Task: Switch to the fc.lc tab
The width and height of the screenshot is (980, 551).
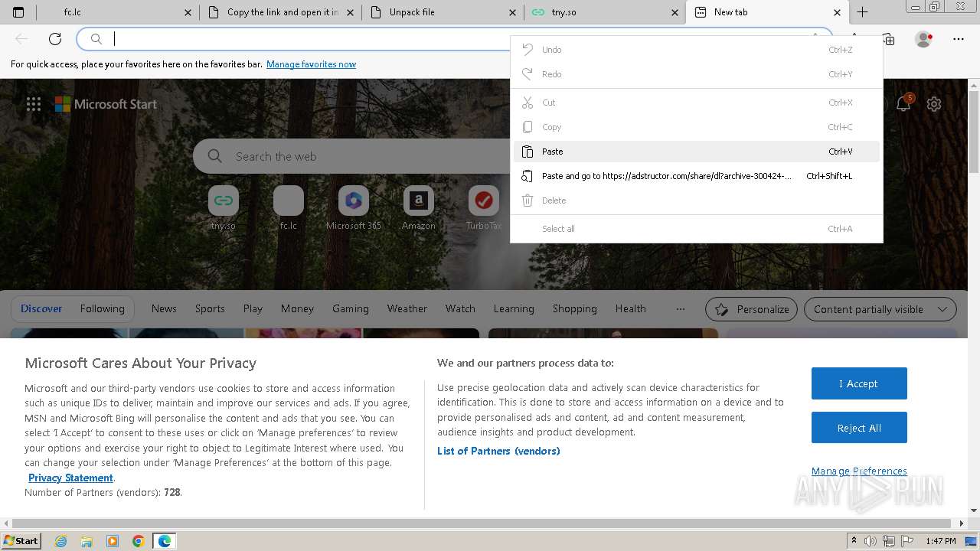Action: (x=116, y=12)
